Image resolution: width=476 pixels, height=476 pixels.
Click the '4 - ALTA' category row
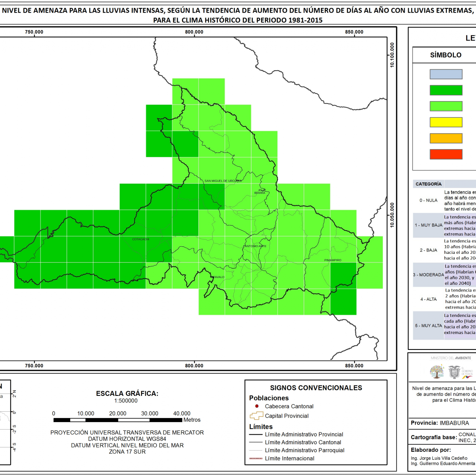[445, 299]
